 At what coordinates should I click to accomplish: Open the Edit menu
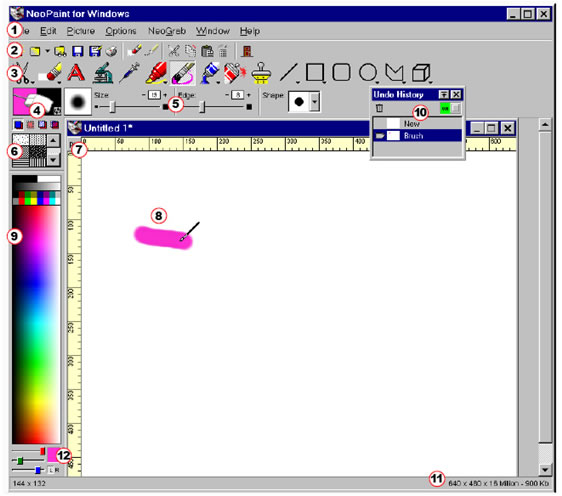(48, 31)
